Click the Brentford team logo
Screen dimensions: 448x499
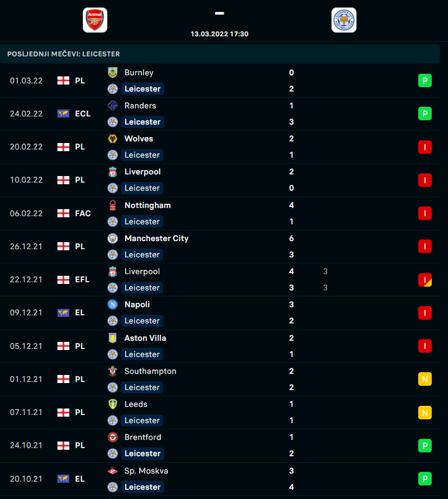[x=113, y=437]
